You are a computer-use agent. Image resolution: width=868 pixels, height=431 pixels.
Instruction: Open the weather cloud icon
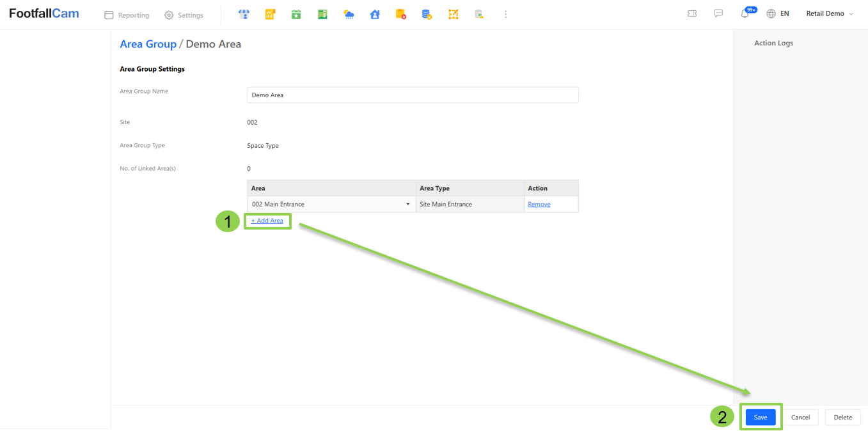[349, 14]
